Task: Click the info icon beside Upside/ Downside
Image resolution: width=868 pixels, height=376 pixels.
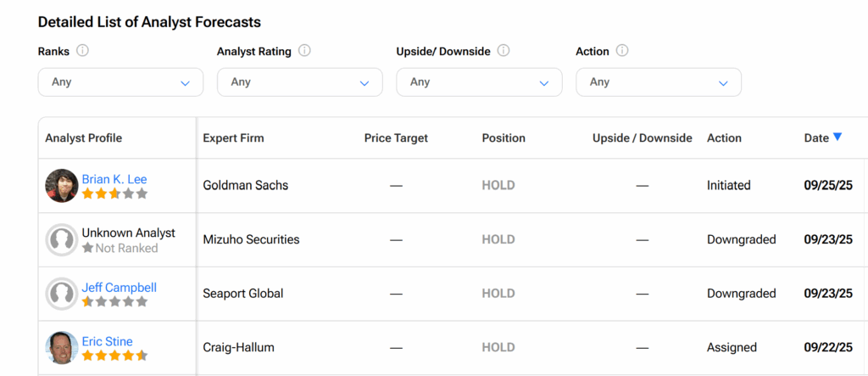Action: pyautogui.click(x=504, y=51)
